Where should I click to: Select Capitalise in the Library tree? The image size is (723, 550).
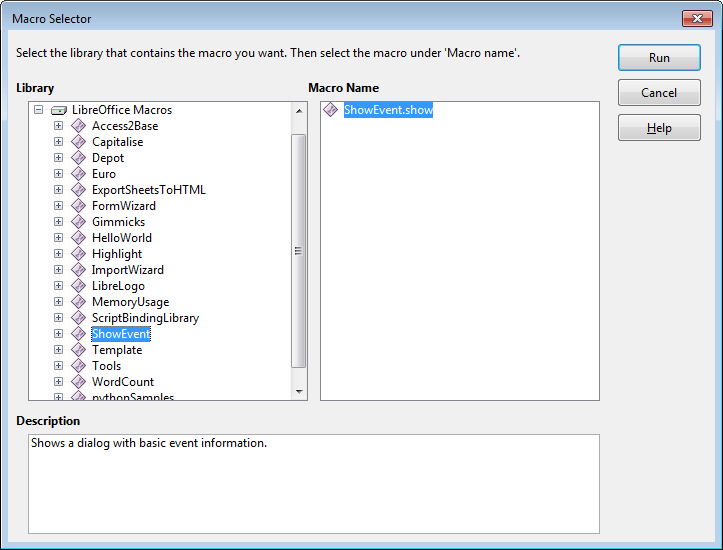click(x=118, y=142)
